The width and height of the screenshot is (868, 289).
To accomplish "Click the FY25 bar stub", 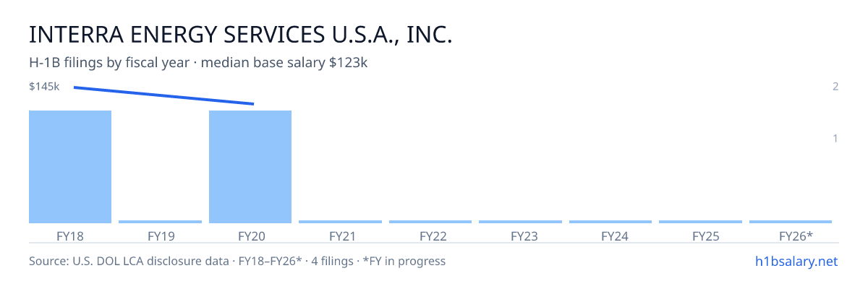I will click(x=700, y=222).
